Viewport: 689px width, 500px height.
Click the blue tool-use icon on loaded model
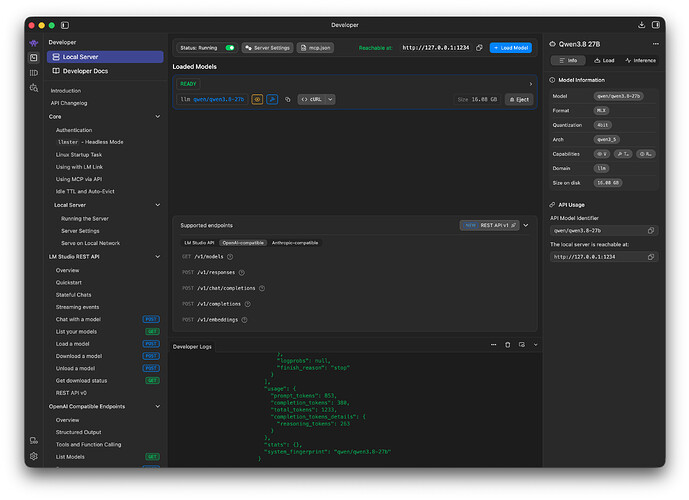(x=272, y=100)
